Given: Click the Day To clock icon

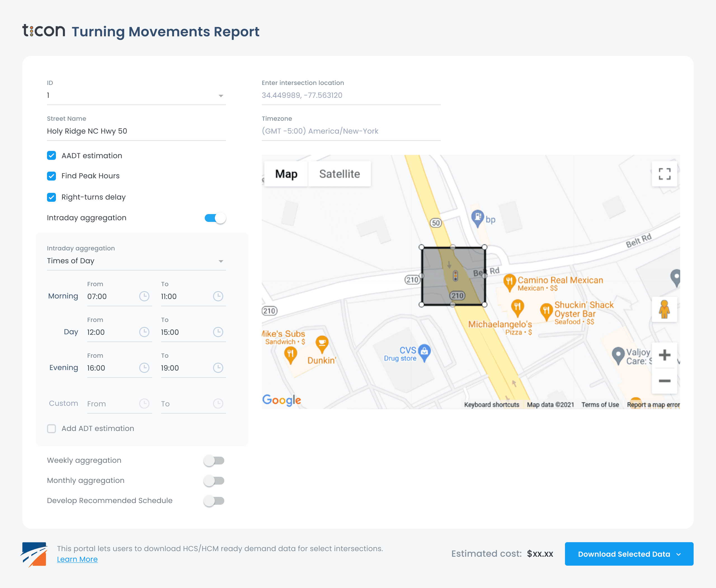Looking at the screenshot, I should pos(218,332).
